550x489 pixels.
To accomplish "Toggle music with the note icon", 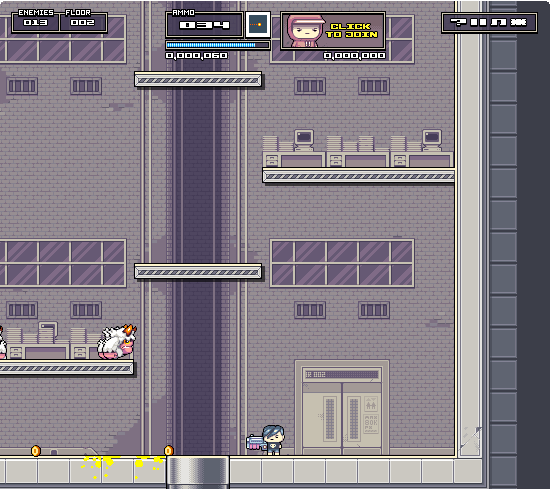I will pyautogui.click(x=498, y=22).
